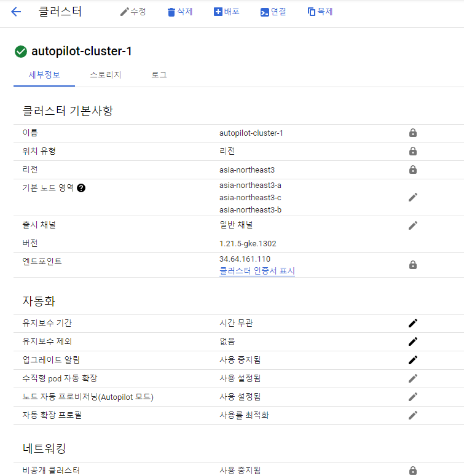
Task: Edit the 자동 확장 프로필 setting
Action: pos(413,415)
